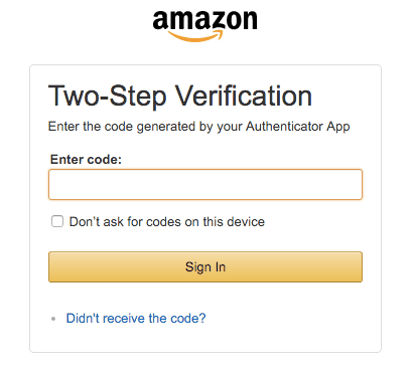Click the orange smile arrow under amazon
The height and width of the screenshot is (378, 414).
click(x=195, y=36)
